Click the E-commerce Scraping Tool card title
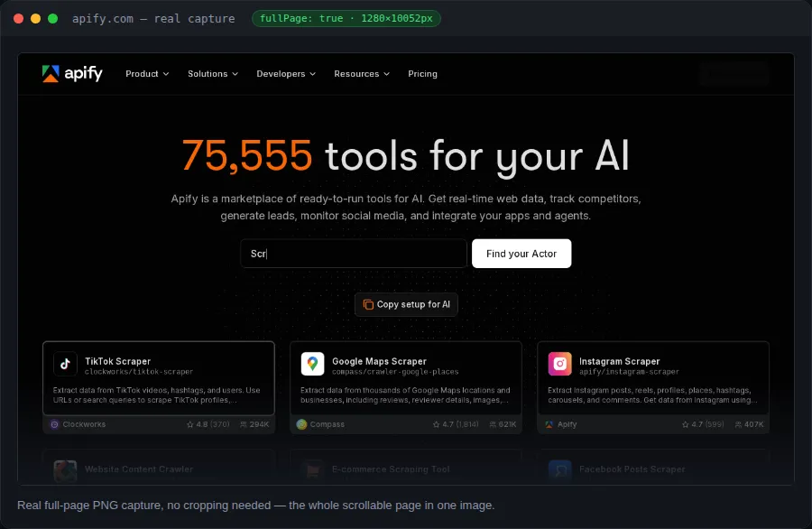Screen dimensions: 812x529 (391, 469)
